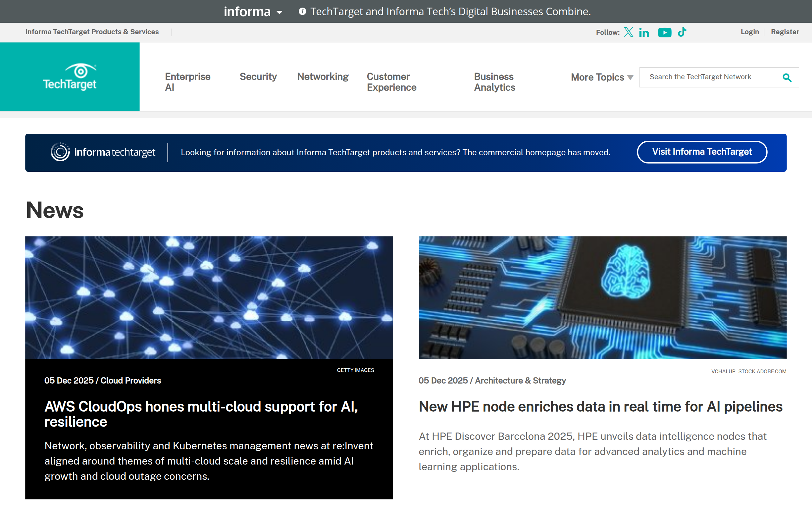Click the Login link
Viewport: 812px width, 507px height.
[x=750, y=32]
